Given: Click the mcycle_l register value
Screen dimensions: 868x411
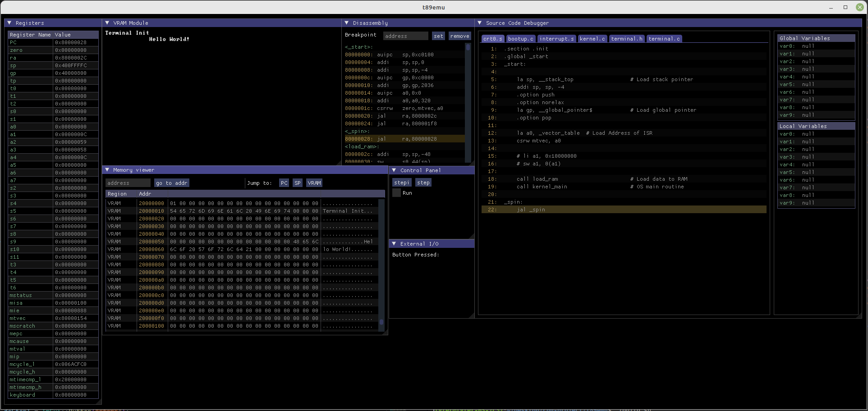Looking at the screenshot, I should tap(71, 364).
